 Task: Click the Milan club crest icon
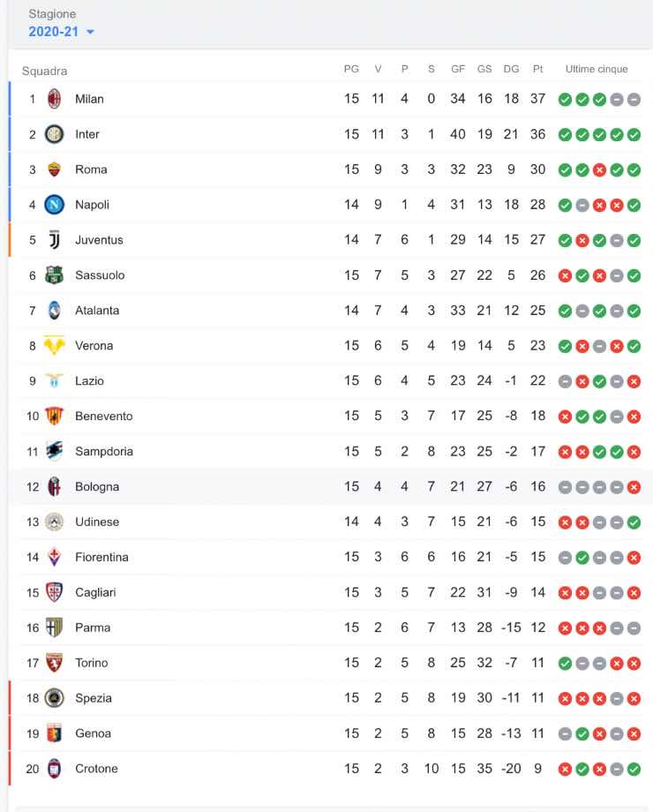coord(55,99)
